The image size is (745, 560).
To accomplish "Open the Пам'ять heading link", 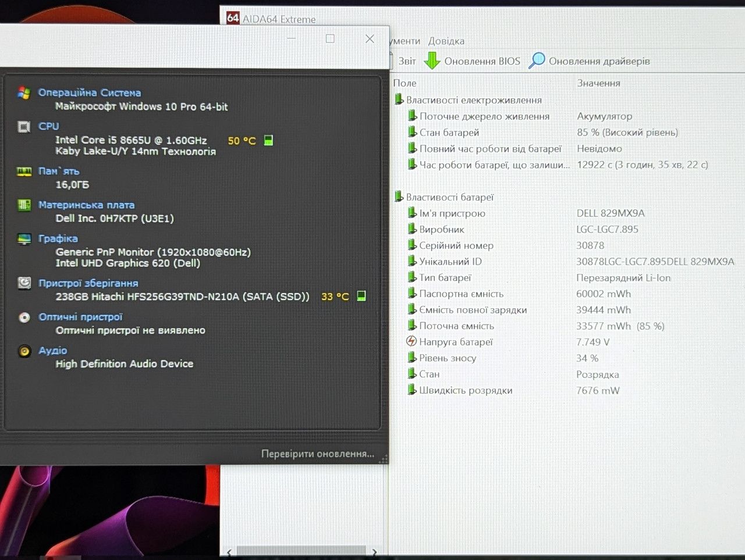I will (x=59, y=171).
